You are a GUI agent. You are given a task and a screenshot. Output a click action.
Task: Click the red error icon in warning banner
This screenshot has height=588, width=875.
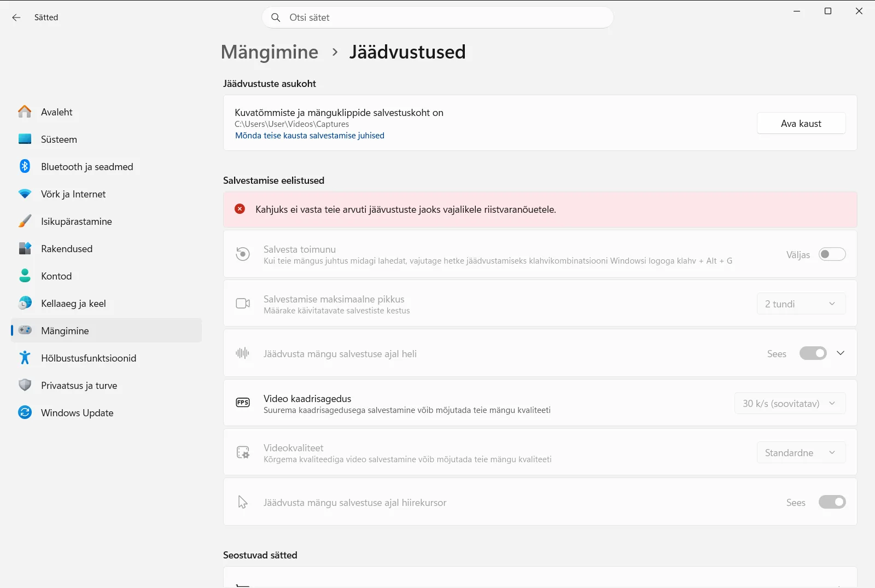pyautogui.click(x=240, y=209)
